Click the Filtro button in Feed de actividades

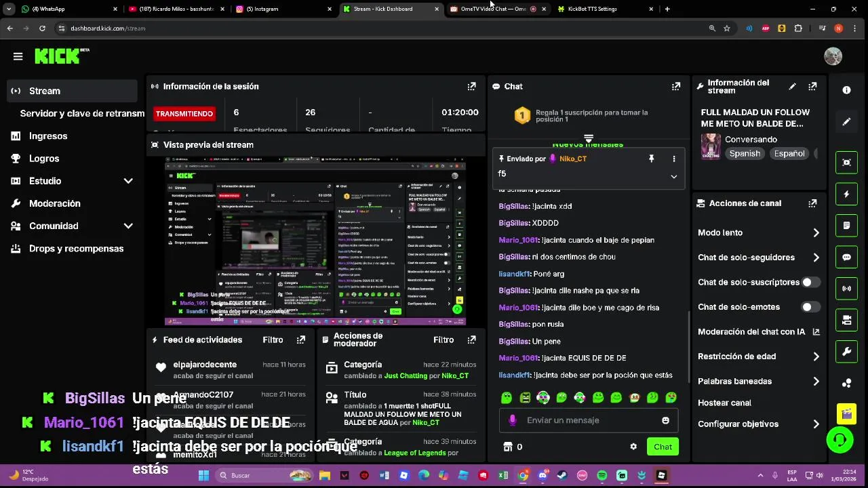[x=273, y=340]
